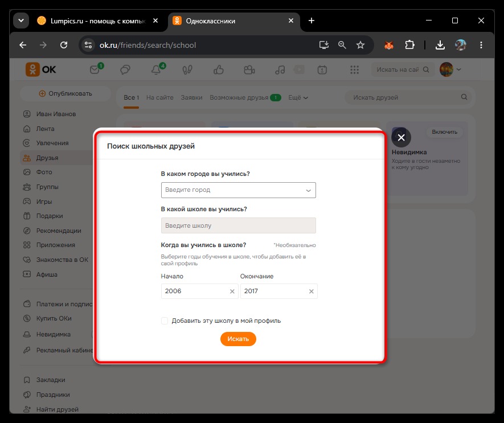Close the school friends search dialog
The height and width of the screenshot is (423, 504).
coord(401,138)
